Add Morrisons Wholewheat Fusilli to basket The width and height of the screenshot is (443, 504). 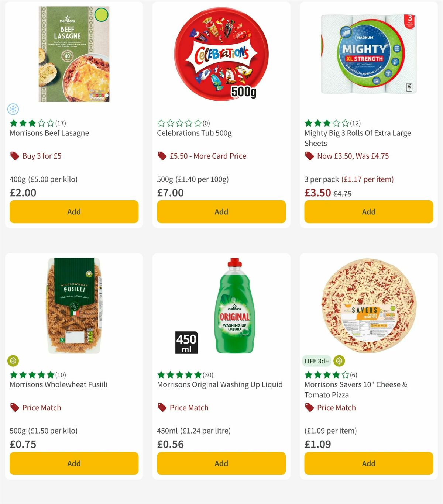[x=74, y=463]
